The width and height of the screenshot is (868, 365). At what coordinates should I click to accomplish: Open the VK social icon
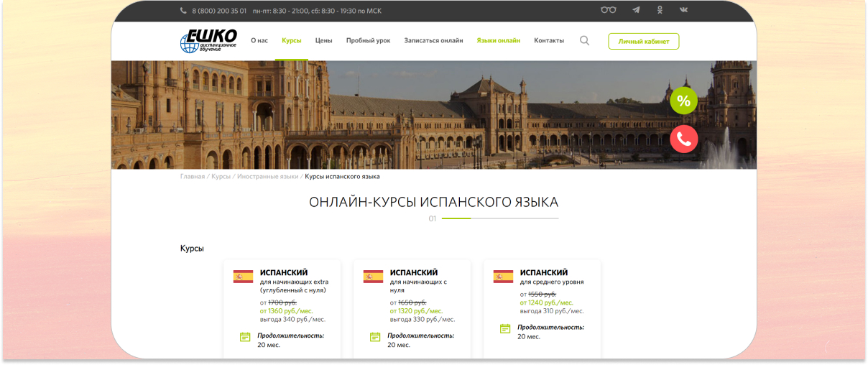click(683, 11)
